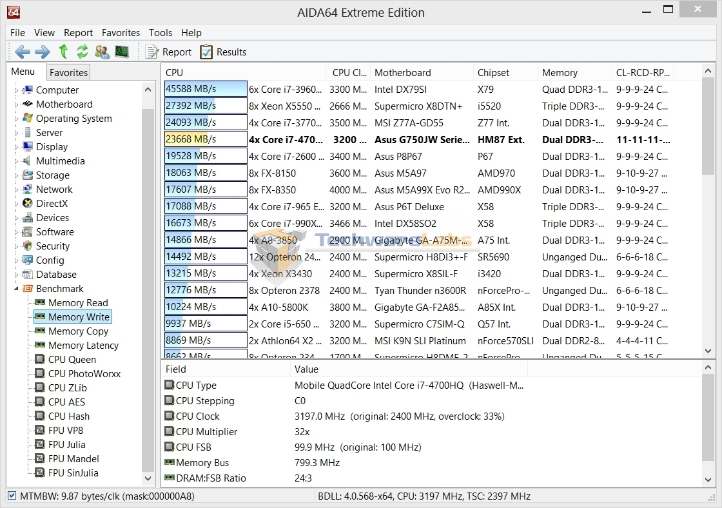Click the Forward navigation arrow
The image size is (722, 508).
42,52
